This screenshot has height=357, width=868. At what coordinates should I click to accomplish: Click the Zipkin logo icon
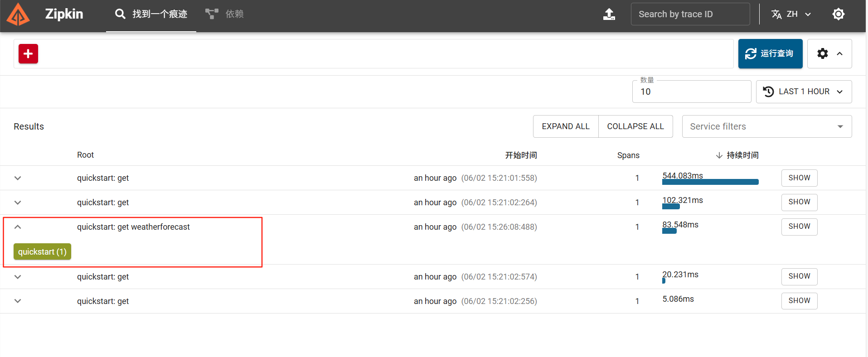[18, 14]
